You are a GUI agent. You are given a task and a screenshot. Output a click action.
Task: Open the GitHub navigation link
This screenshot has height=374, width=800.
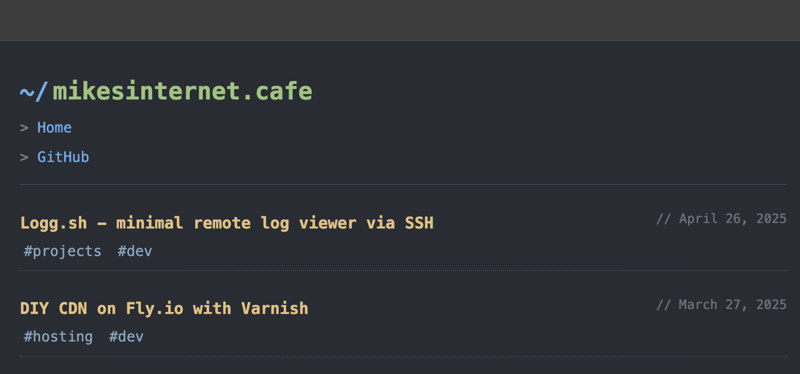coord(63,157)
